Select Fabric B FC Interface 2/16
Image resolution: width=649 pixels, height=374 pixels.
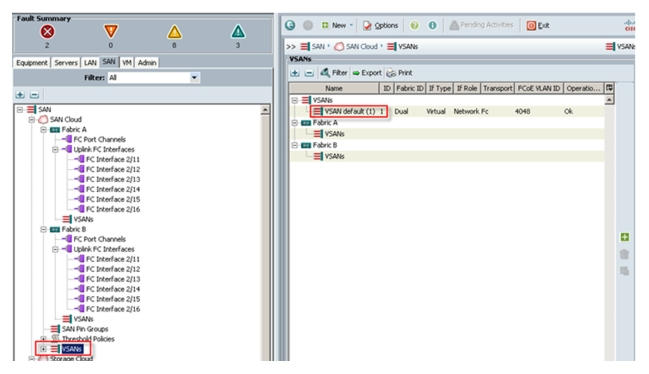point(108,309)
